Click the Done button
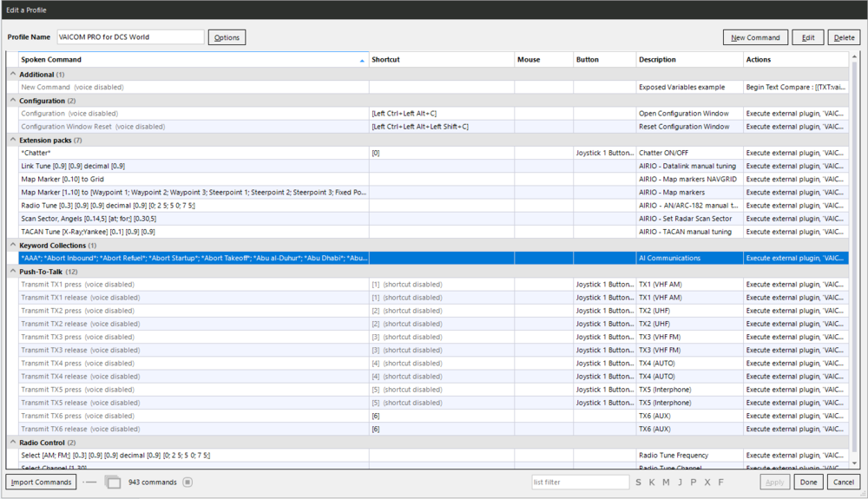The height and width of the screenshot is (499, 868). 808,483
